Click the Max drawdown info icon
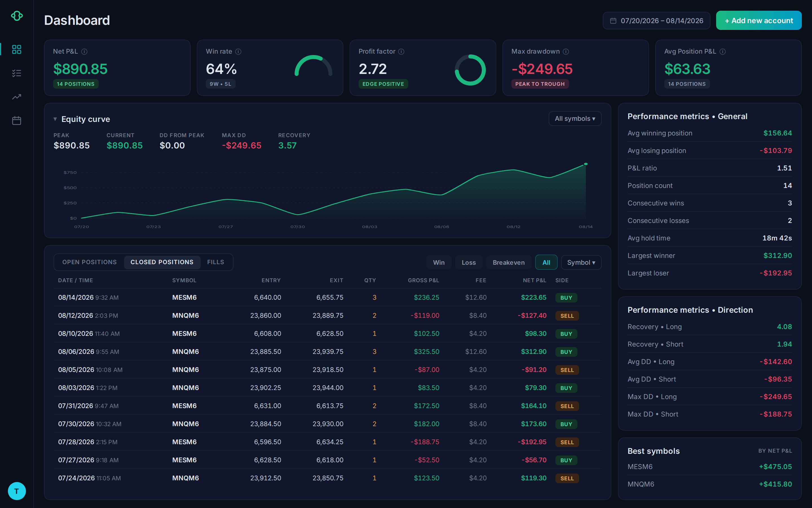The width and height of the screenshot is (812, 508). click(x=566, y=51)
